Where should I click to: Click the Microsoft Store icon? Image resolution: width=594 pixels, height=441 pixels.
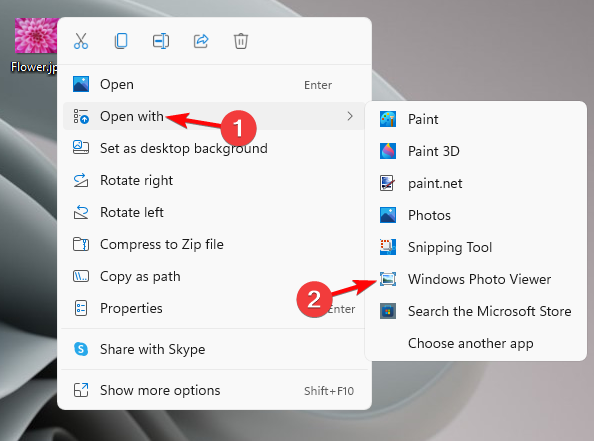click(x=388, y=311)
